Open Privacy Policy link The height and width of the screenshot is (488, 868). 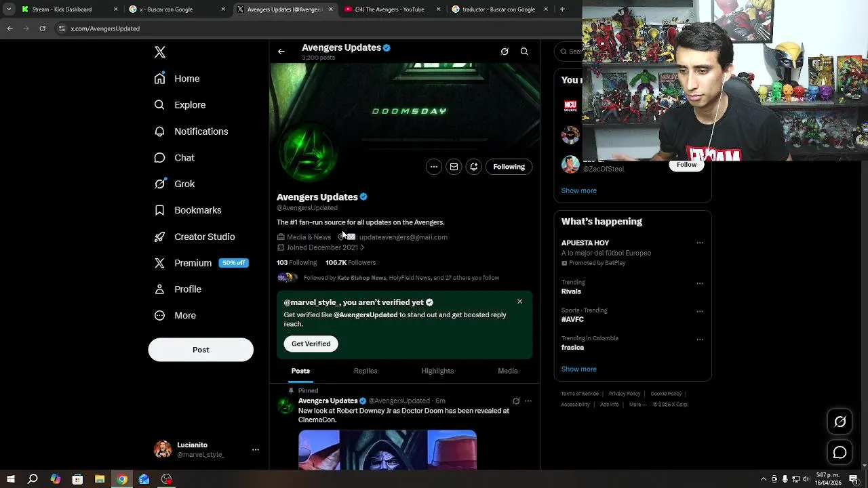pos(625,394)
